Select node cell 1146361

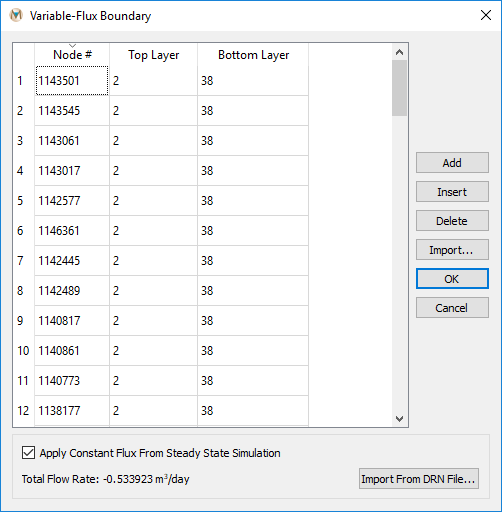(72, 231)
